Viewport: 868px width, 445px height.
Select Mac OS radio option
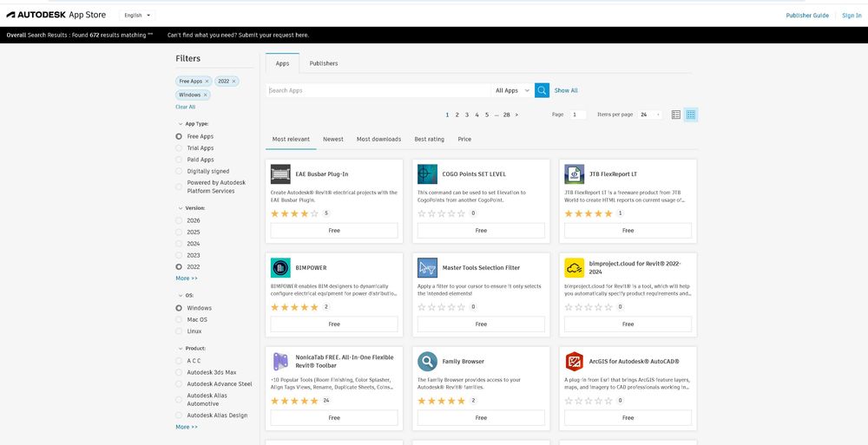(179, 320)
